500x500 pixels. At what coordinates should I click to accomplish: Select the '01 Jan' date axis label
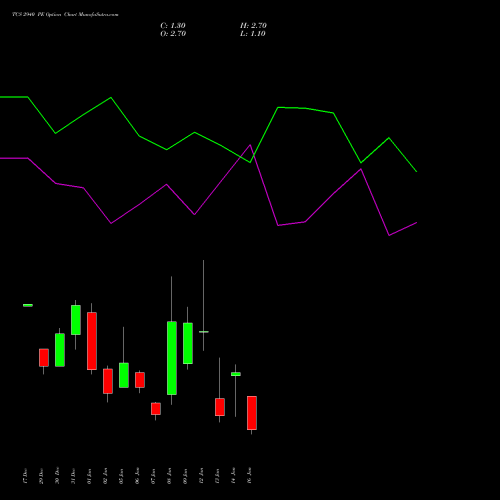click(x=89, y=476)
